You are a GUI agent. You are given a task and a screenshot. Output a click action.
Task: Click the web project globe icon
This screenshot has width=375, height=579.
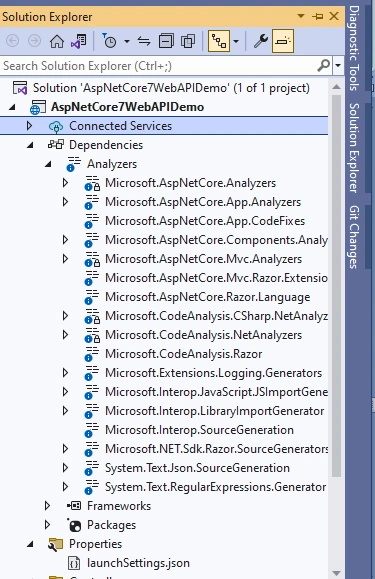pyautogui.click(x=38, y=107)
